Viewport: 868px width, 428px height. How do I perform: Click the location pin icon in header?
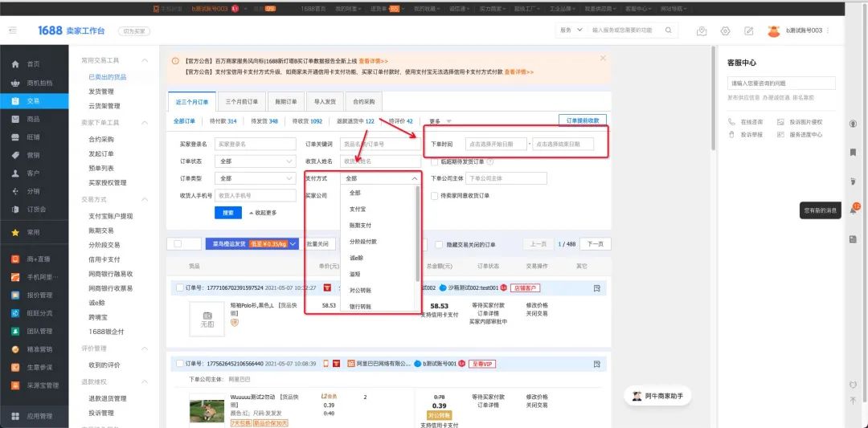click(x=702, y=31)
